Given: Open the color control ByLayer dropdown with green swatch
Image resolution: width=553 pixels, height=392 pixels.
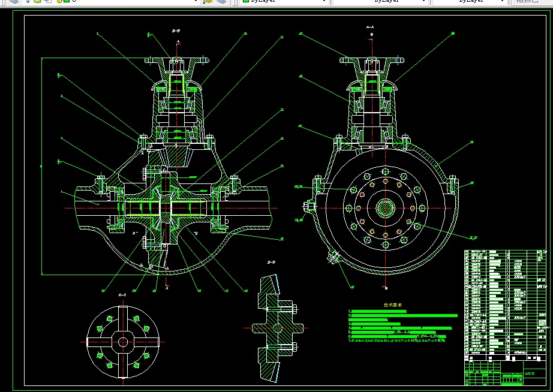Looking at the screenshot, I should [x=284, y=1].
